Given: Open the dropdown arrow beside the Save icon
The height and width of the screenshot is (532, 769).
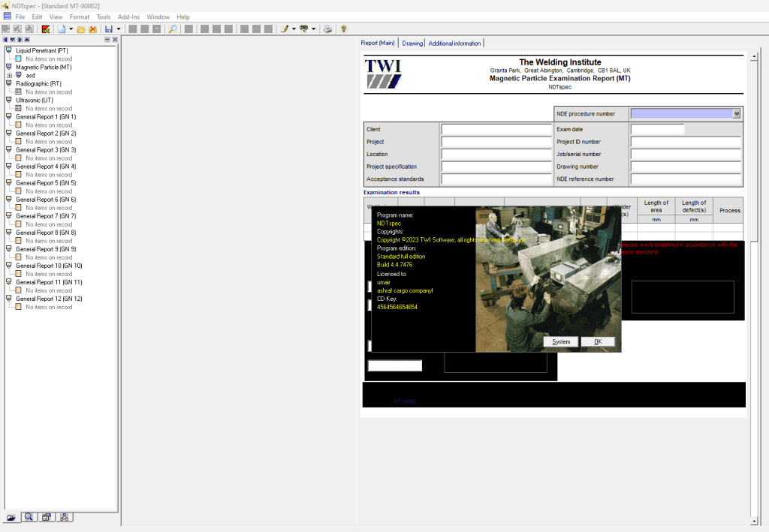Looking at the screenshot, I should [x=118, y=29].
